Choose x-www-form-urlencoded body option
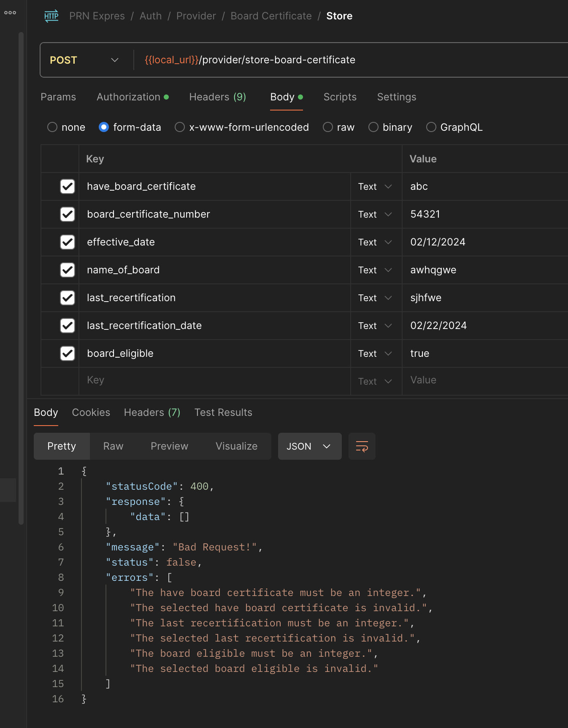 180,127
